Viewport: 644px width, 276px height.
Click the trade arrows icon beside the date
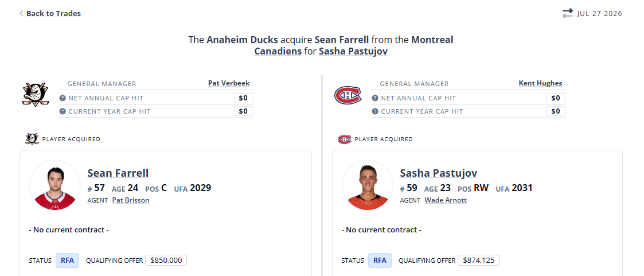(568, 14)
